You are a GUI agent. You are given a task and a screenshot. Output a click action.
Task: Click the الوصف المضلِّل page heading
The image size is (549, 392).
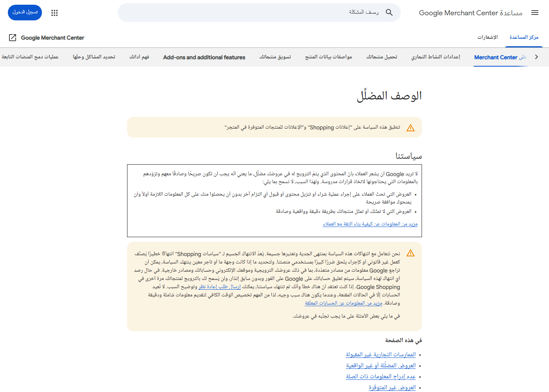click(x=389, y=96)
